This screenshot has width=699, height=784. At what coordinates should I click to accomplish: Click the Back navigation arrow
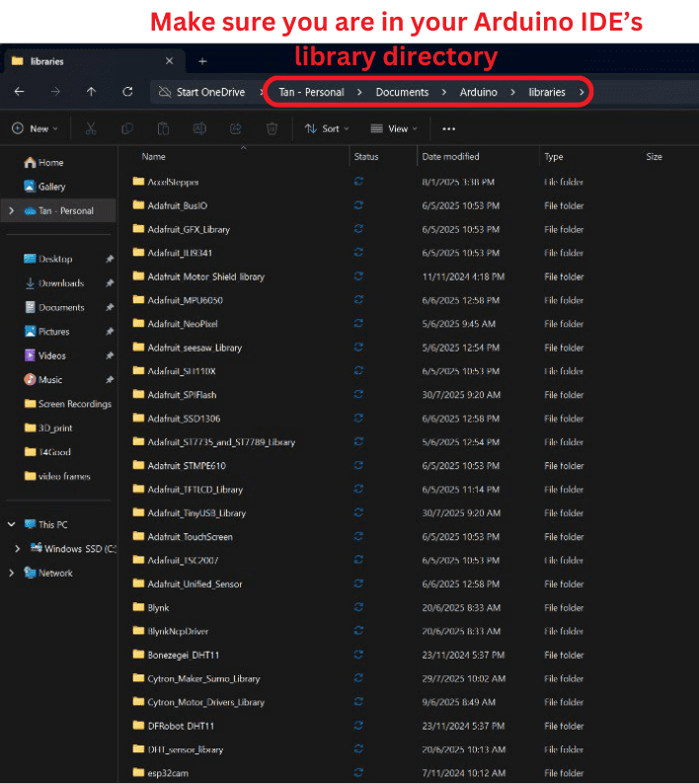point(20,92)
